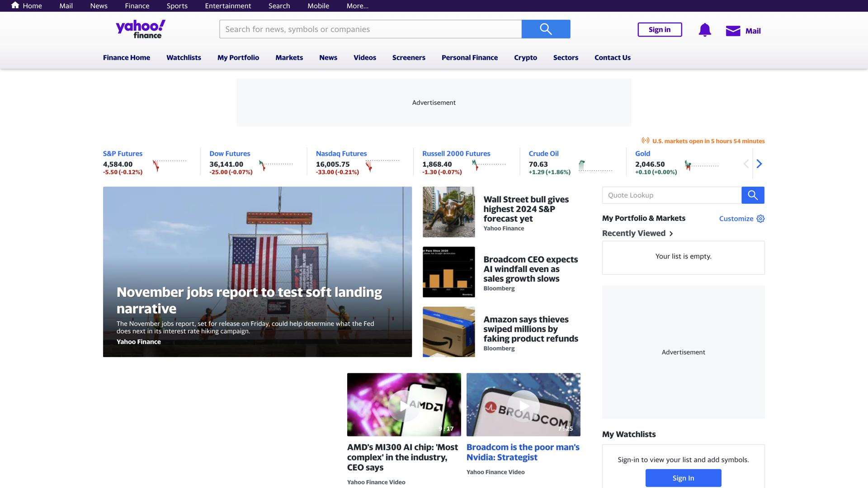Open Mail using the envelope icon
This screenshot has height=488, width=868.
coord(732,31)
